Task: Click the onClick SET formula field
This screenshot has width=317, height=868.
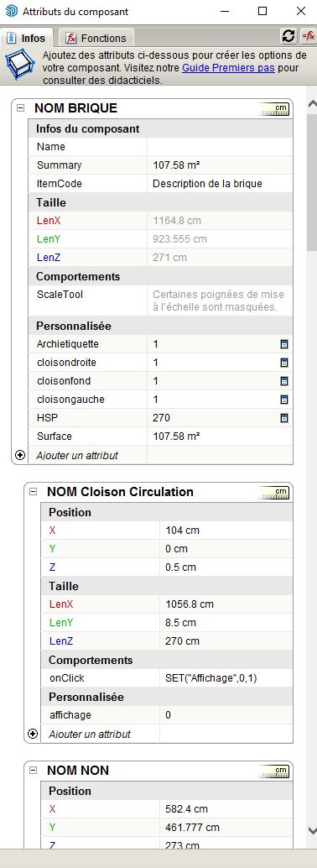Action: (x=226, y=678)
